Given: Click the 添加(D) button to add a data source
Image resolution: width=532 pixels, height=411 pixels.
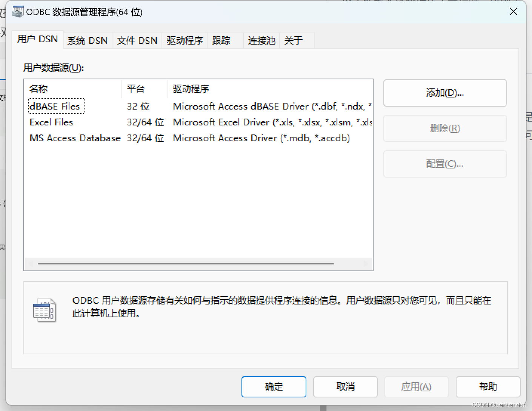Looking at the screenshot, I should 444,93.
